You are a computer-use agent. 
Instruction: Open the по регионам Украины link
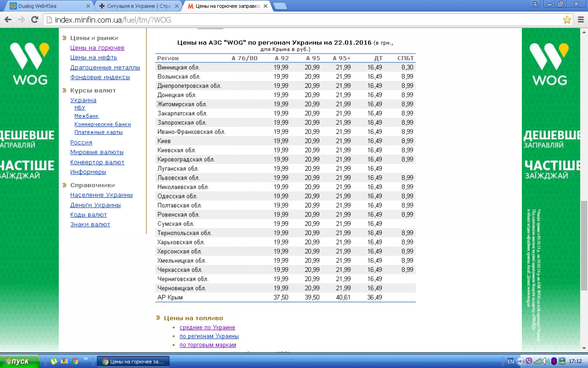tap(209, 336)
